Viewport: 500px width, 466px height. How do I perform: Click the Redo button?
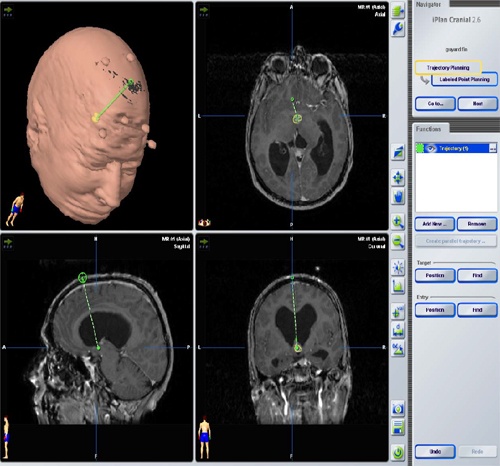477,452
